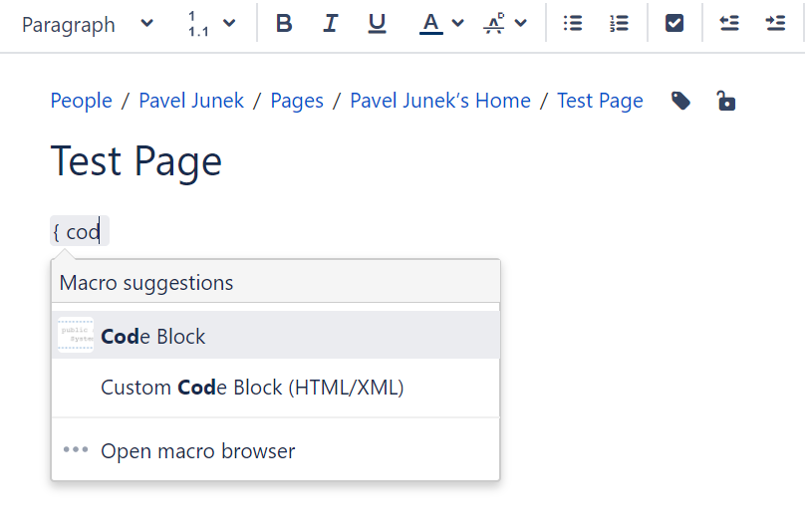Toggle italic formatting
This screenshot has width=805, height=532.
[330, 23]
